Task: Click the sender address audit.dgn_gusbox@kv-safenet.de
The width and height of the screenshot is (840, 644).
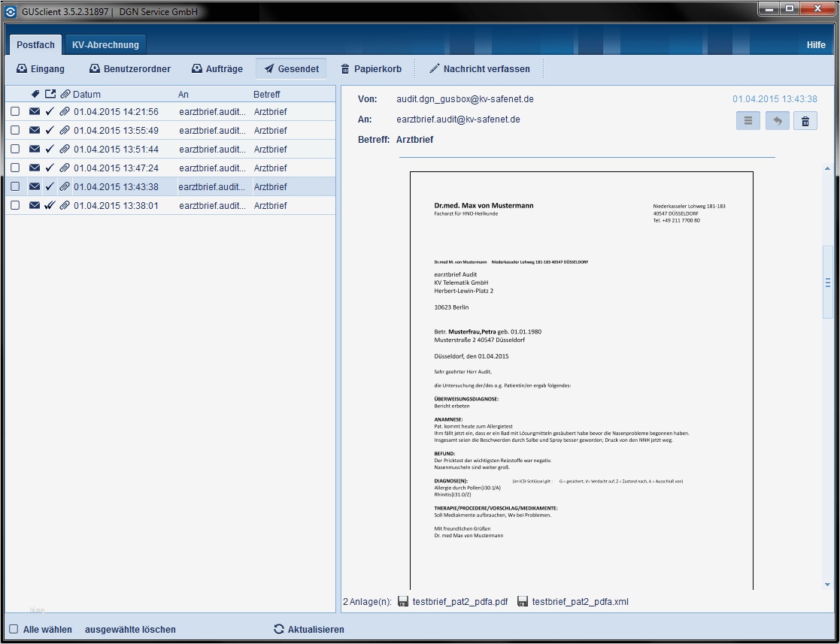Action: click(x=465, y=99)
